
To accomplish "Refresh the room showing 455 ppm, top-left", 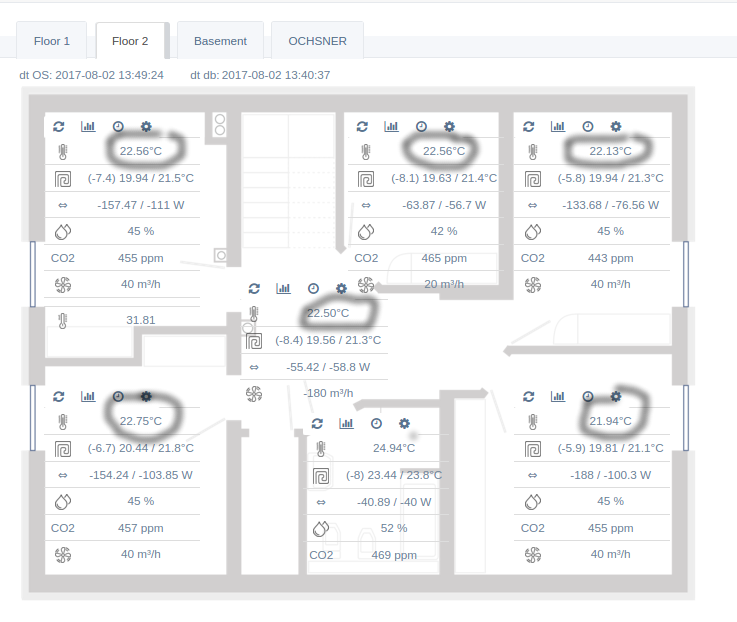I will [x=59, y=126].
